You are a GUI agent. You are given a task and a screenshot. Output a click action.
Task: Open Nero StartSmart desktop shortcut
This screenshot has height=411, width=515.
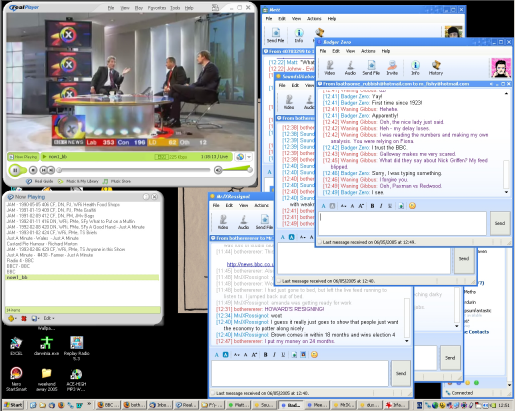tap(16, 379)
